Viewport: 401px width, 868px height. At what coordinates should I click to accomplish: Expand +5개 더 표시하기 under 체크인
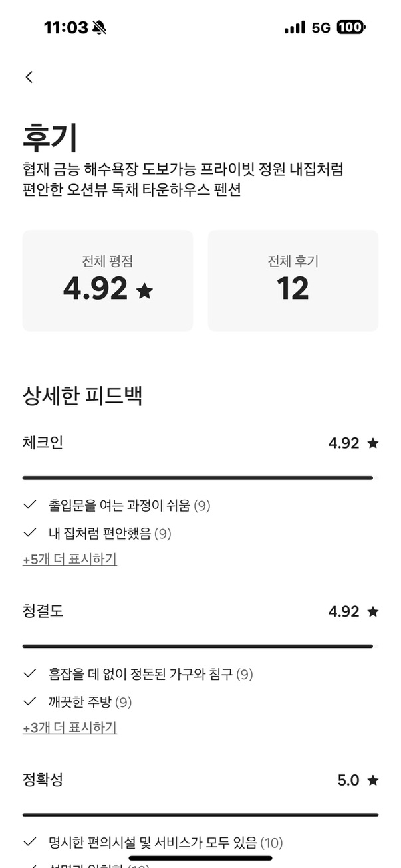70,560
